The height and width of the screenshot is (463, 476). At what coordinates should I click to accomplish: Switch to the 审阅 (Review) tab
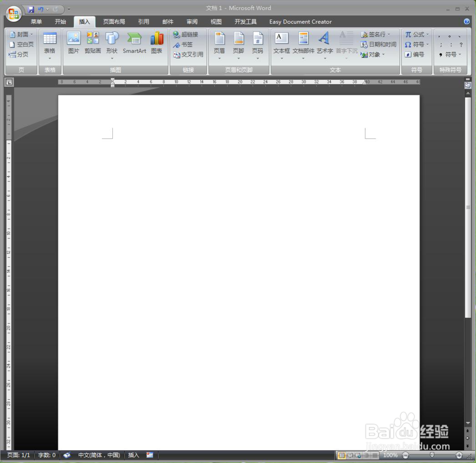point(192,22)
